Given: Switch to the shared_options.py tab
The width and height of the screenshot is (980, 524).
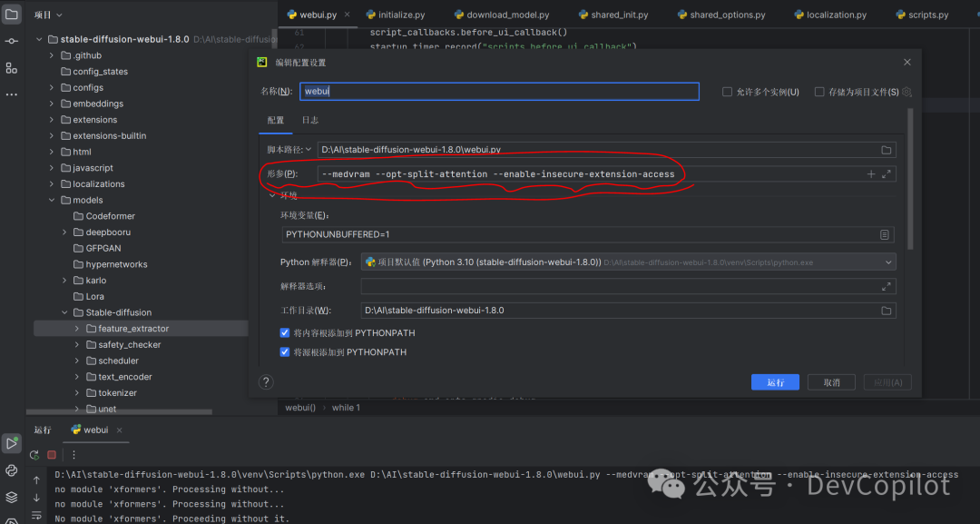Looking at the screenshot, I should click(x=721, y=15).
